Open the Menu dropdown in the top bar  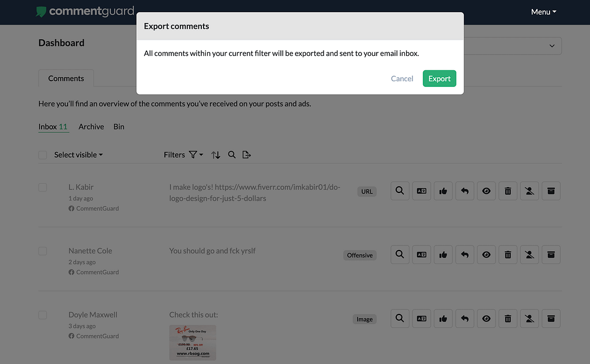(x=543, y=12)
